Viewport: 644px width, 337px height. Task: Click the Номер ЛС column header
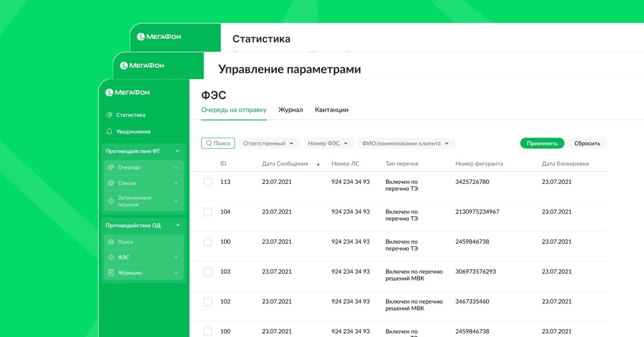click(x=345, y=164)
